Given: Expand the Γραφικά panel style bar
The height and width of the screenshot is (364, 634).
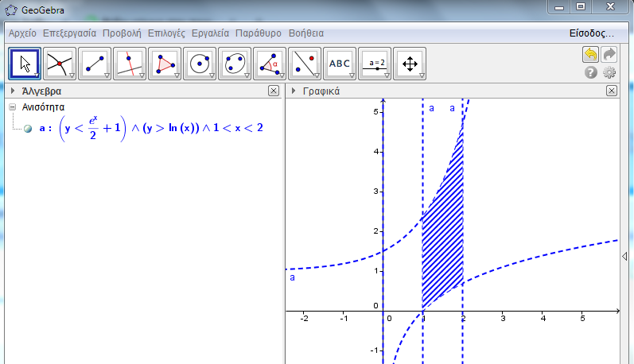Looking at the screenshot, I should tap(294, 91).
